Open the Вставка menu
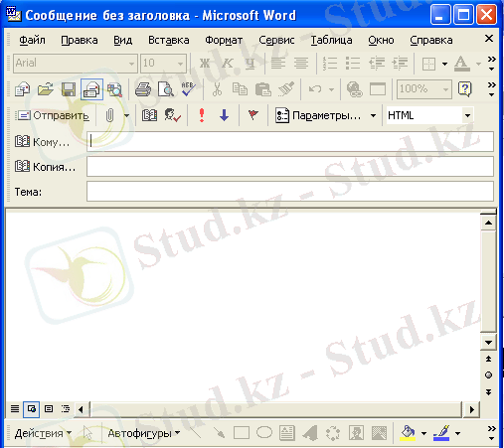The width and height of the screenshot is (504, 448). point(169,40)
